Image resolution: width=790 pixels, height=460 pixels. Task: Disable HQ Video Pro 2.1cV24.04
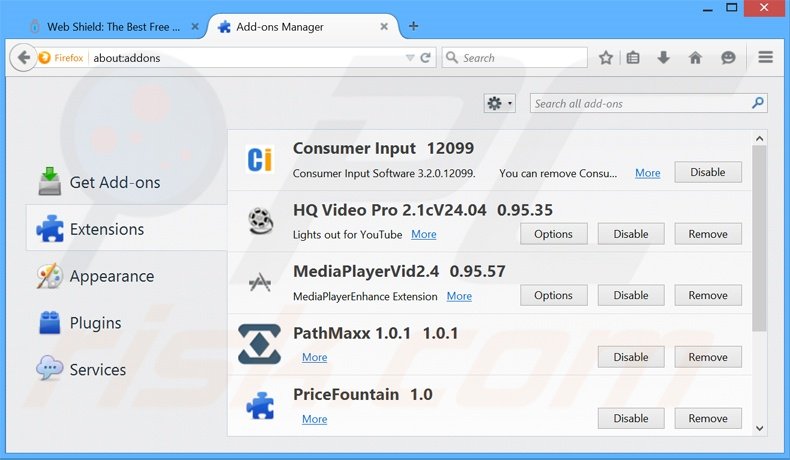[x=631, y=234]
